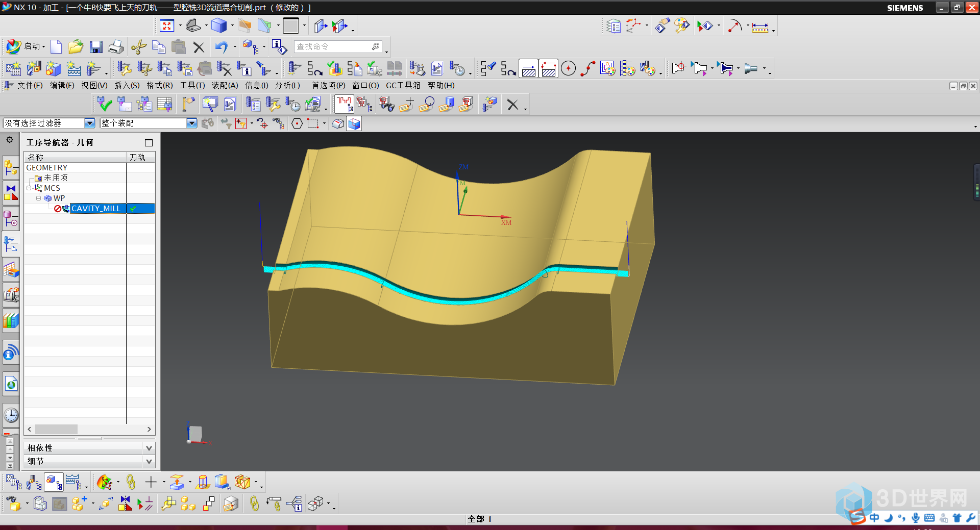
Task: Open the 文件(F) menu
Action: (30, 85)
